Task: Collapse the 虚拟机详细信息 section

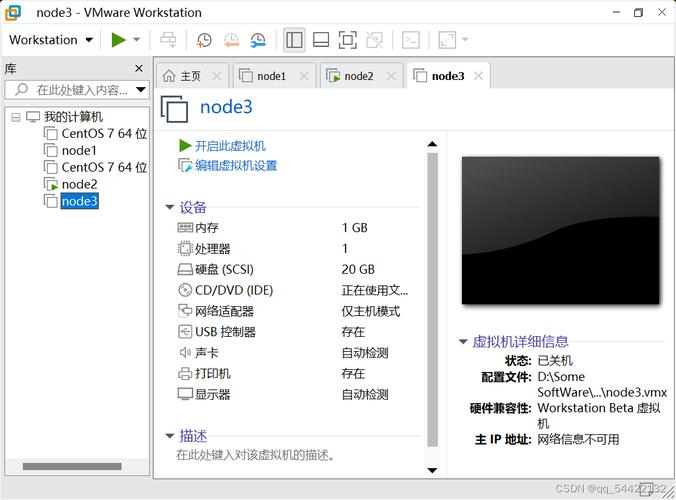Action: (463, 342)
